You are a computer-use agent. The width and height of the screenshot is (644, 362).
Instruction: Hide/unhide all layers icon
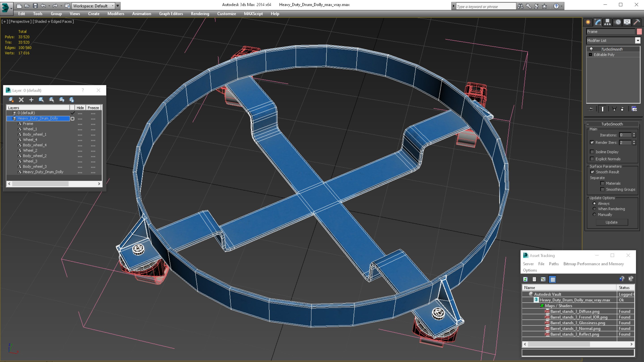pyautogui.click(x=61, y=100)
